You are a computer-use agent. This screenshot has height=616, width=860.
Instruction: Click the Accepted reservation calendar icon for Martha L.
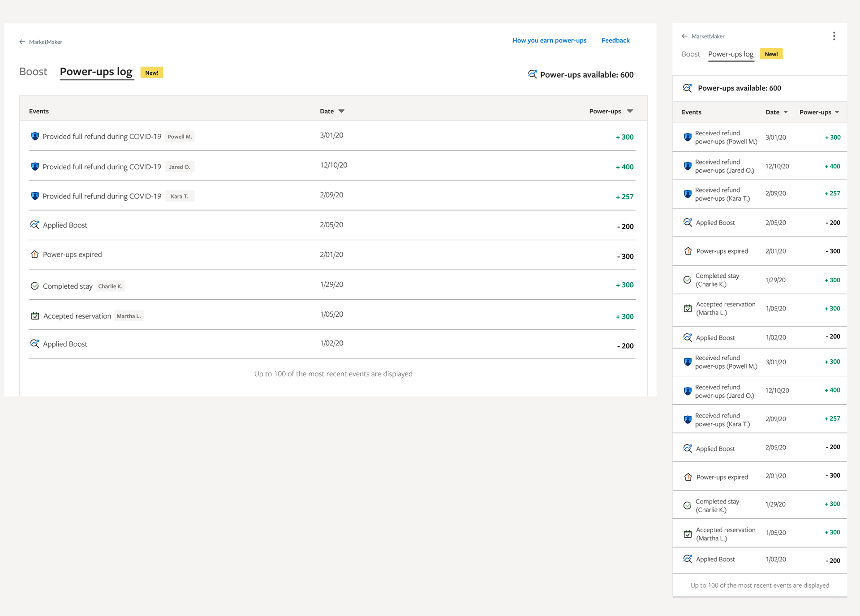tap(35, 316)
